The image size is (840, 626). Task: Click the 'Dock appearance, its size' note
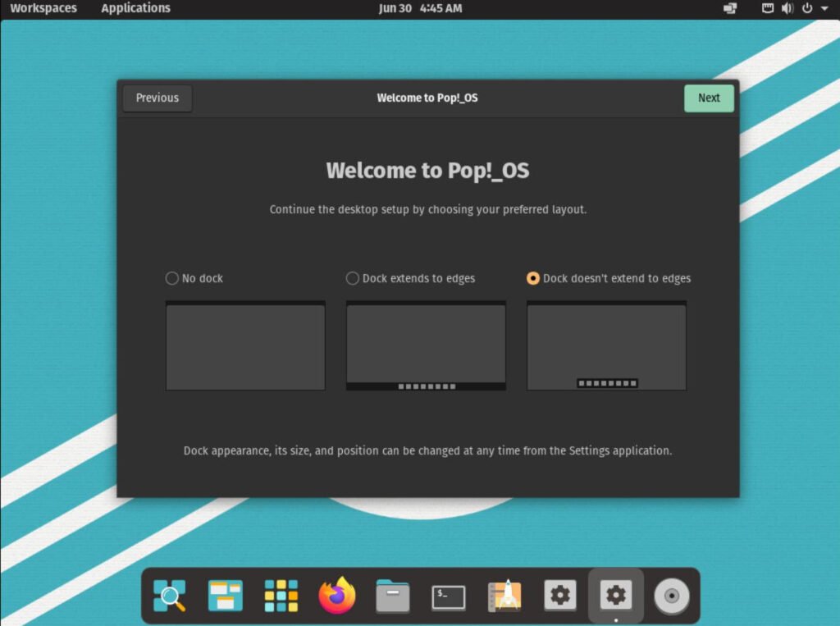(x=427, y=450)
